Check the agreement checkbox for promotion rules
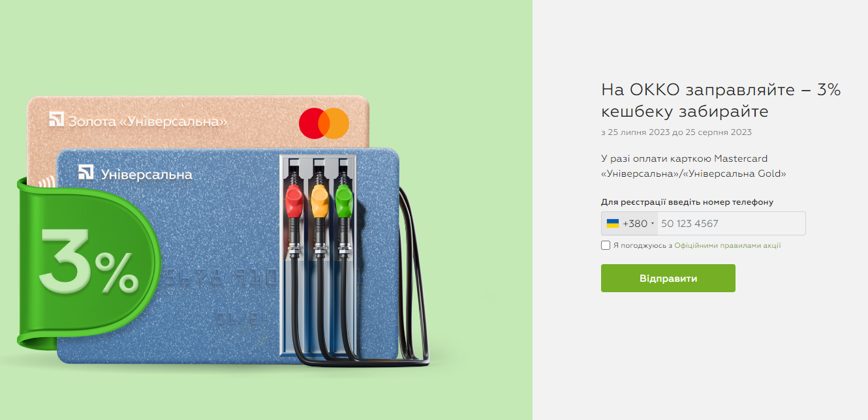 click(606, 245)
